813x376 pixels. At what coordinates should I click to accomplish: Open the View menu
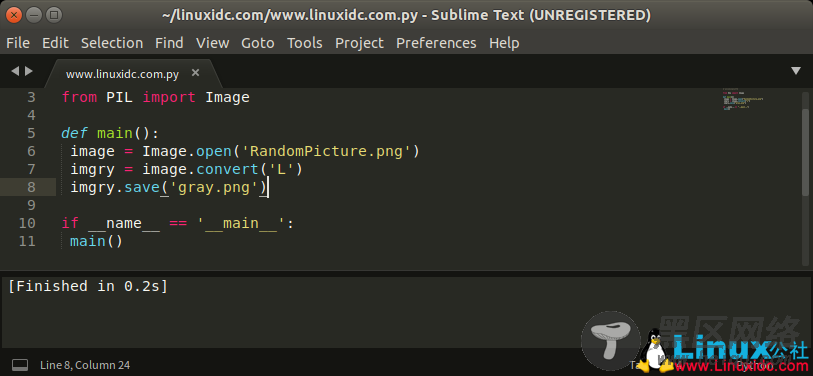(x=213, y=43)
